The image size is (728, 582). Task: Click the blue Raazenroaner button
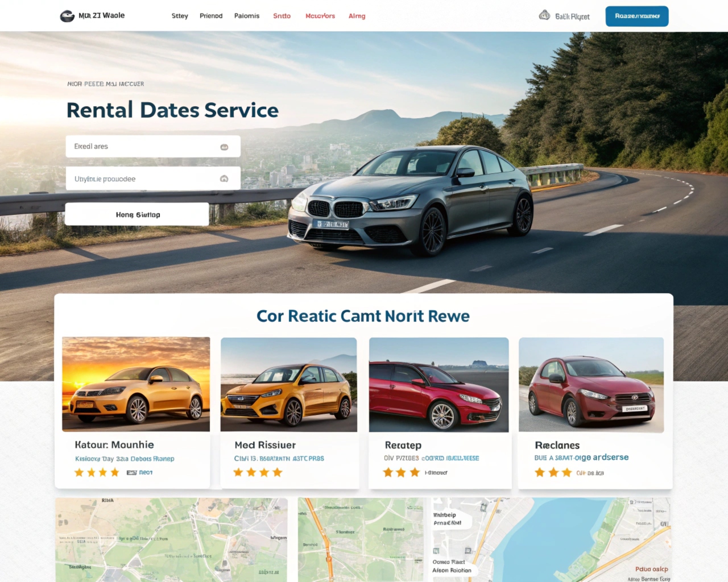637,16
